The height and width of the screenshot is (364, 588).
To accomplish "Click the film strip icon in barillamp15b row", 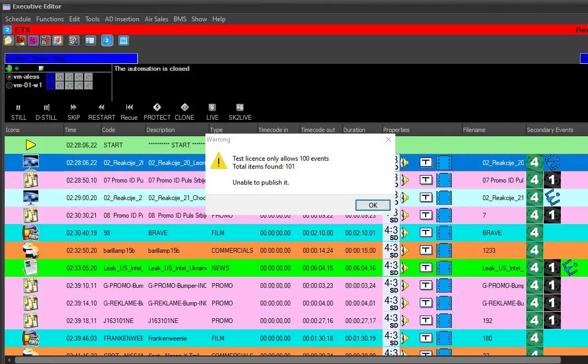I will [x=444, y=250].
